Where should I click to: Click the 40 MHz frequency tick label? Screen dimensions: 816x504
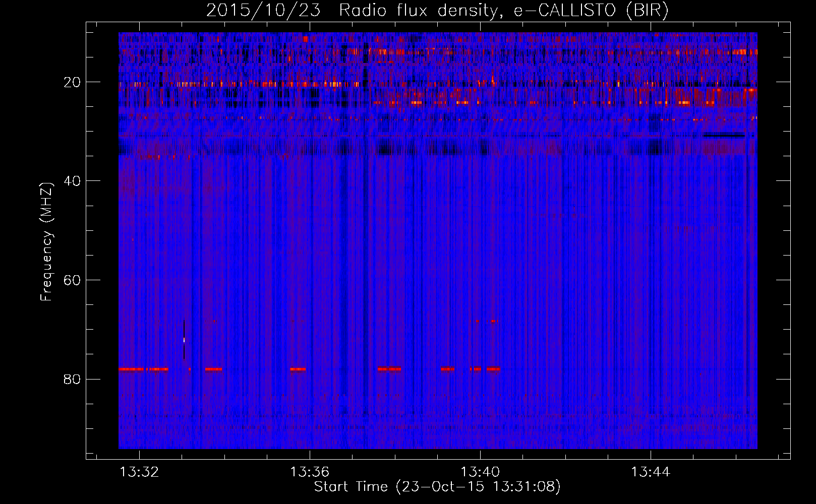coord(73,181)
